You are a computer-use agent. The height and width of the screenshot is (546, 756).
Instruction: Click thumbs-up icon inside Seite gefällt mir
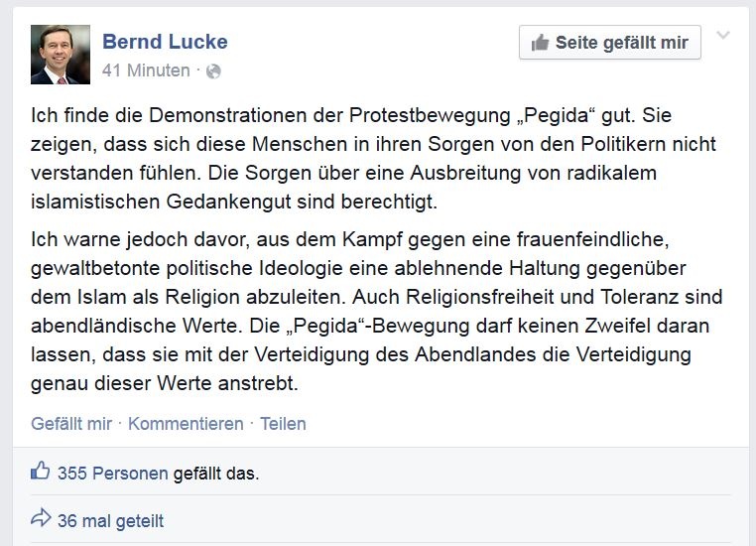pyautogui.click(x=541, y=43)
